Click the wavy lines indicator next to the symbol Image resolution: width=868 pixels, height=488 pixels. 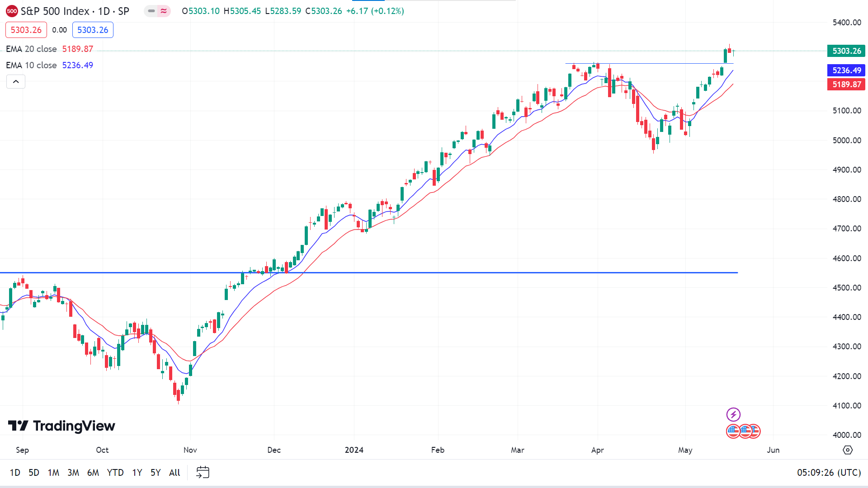coord(164,11)
